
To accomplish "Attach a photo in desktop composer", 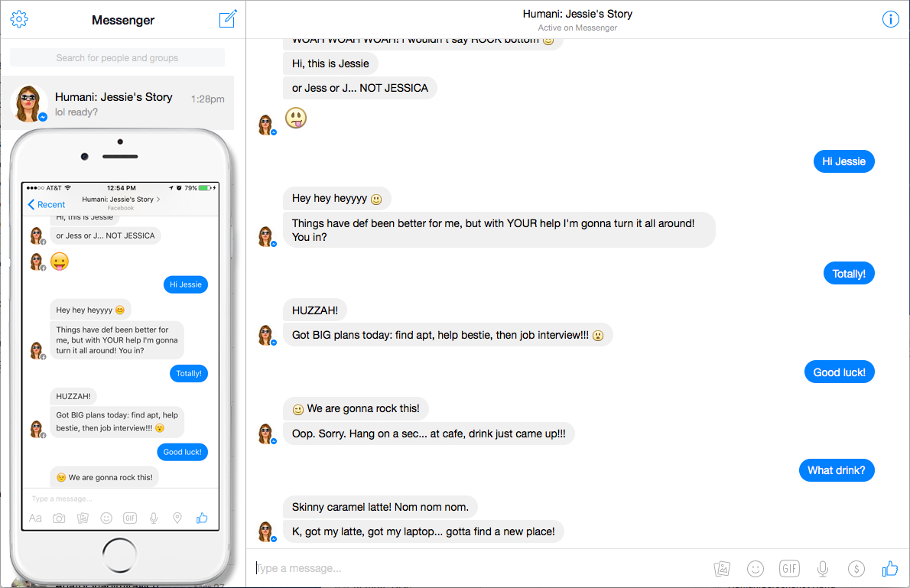I will (721, 569).
